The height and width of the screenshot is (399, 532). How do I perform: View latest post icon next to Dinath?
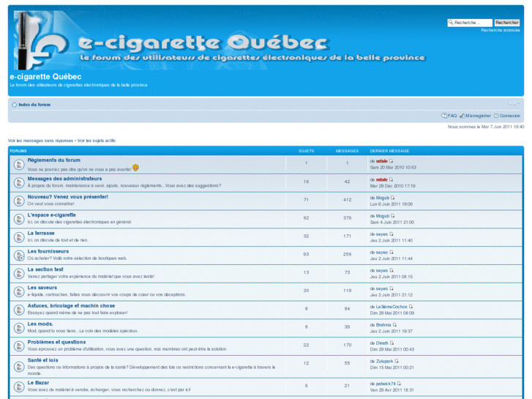pos(391,343)
